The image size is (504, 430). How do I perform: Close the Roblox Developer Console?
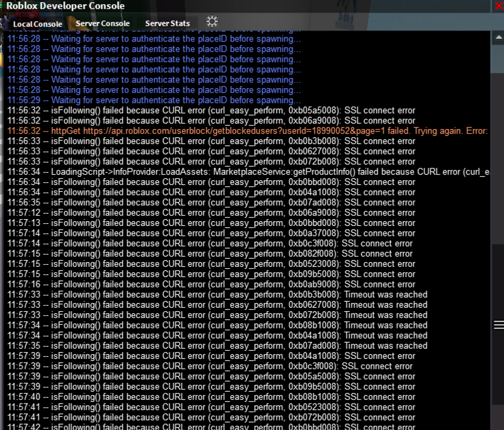tap(499, 5)
